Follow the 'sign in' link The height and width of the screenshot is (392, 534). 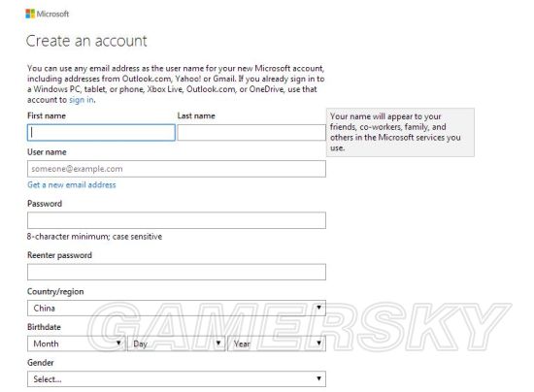[82, 100]
